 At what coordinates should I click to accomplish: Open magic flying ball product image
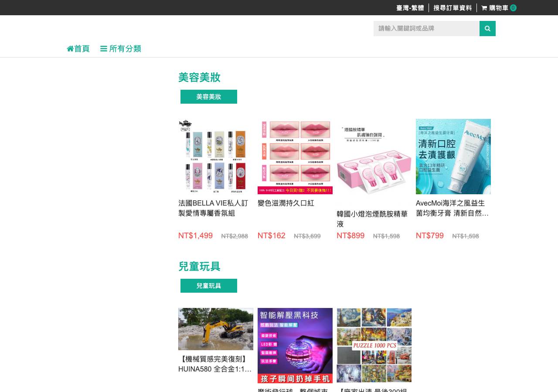pyautogui.click(x=295, y=345)
